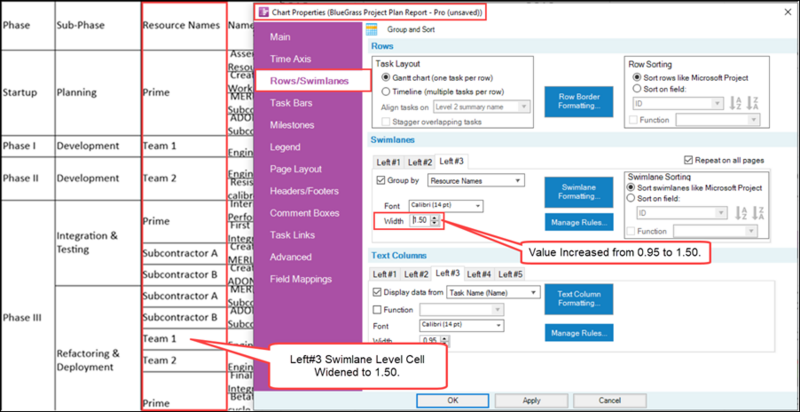This screenshot has width=800, height=412.
Task: Open the Headers/Footers page
Action: [305, 191]
